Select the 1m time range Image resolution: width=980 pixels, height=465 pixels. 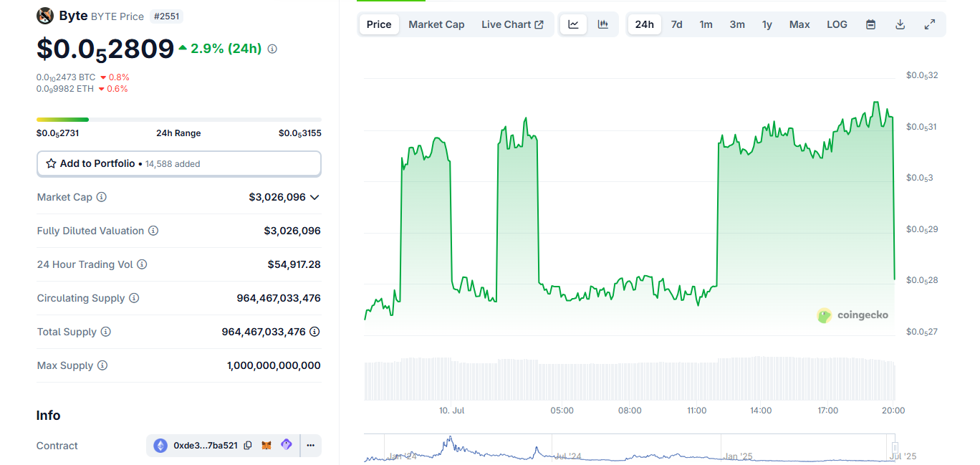706,24
